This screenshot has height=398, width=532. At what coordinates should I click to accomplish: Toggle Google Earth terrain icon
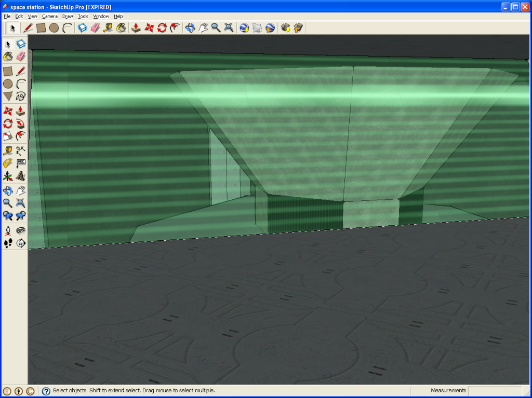(257, 28)
